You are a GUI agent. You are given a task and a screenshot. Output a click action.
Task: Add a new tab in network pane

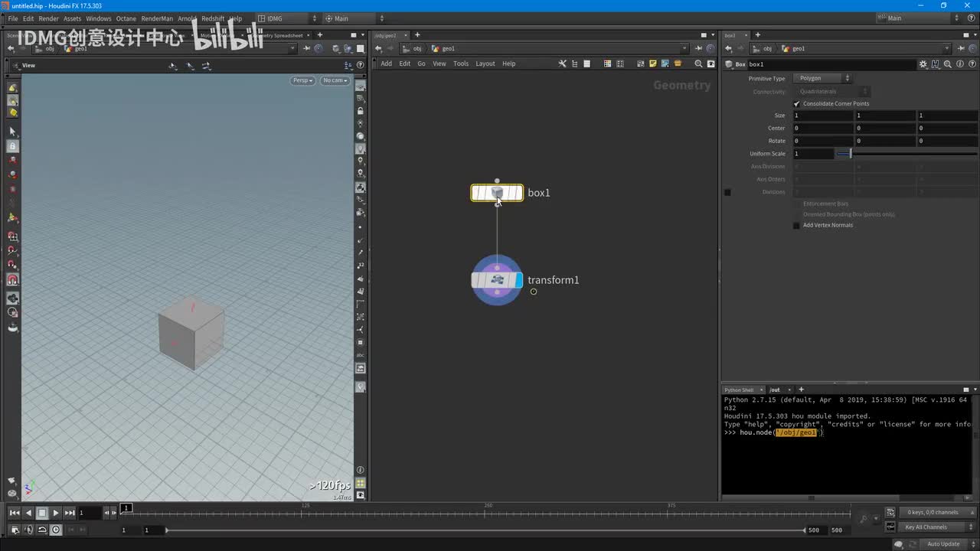click(417, 35)
